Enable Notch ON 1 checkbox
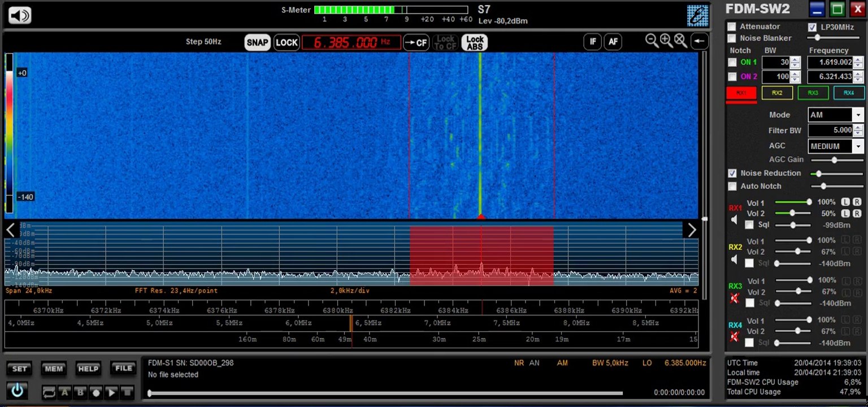The height and width of the screenshot is (407, 868). coord(732,62)
